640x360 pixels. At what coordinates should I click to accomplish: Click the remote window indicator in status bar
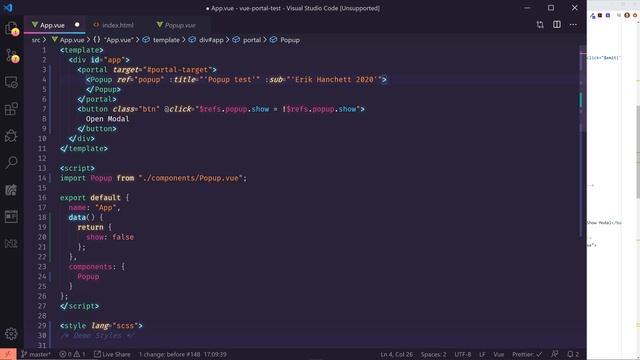[x=8, y=354]
